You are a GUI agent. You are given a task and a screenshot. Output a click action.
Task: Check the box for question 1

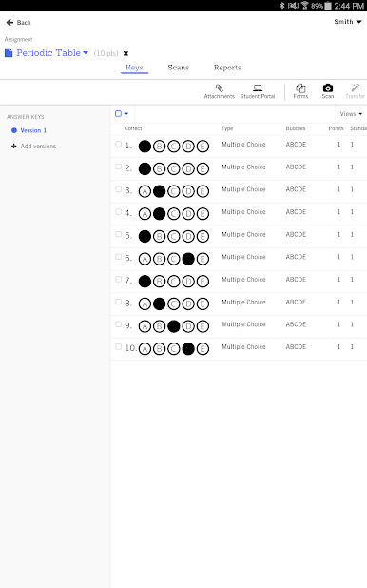pos(119,144)
